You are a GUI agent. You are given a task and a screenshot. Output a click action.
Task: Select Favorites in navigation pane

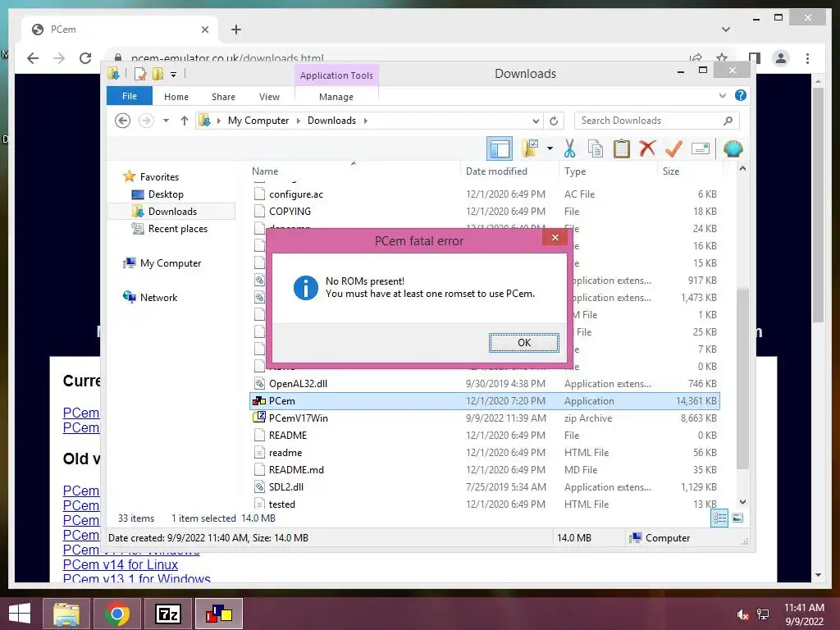coord(159,177)
